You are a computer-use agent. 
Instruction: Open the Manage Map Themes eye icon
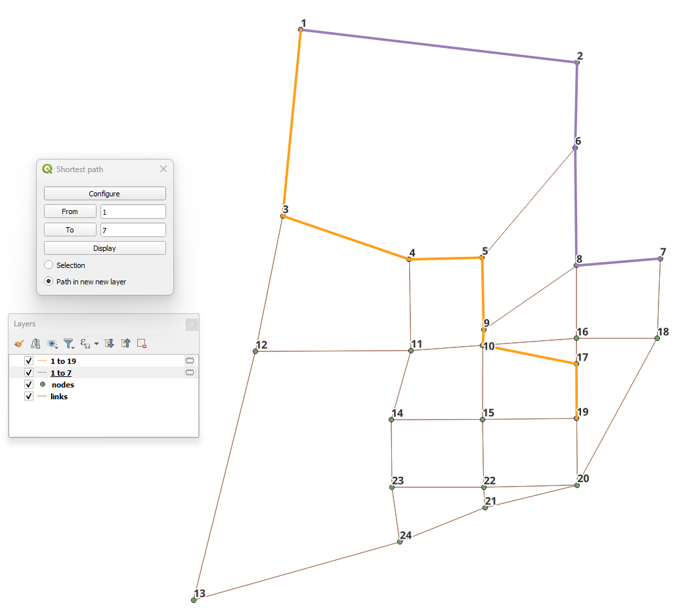click(52, 343)
